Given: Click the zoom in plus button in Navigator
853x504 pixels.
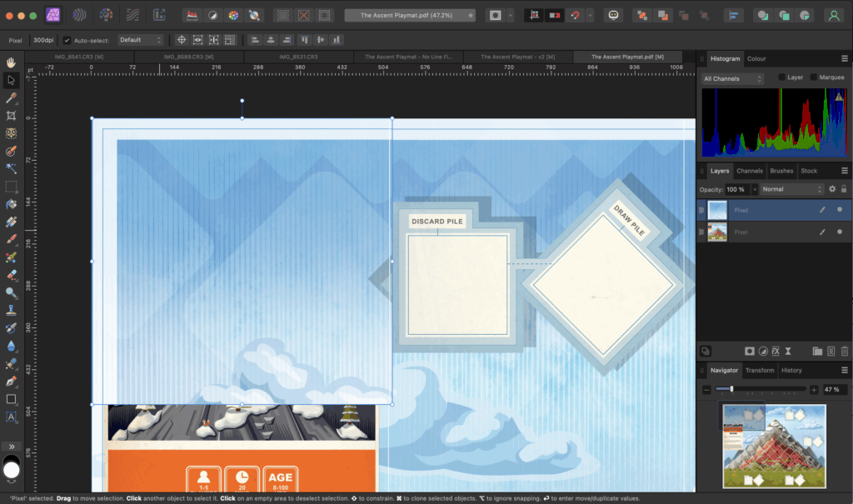Looking at the screenshot, I should [814, 390].
